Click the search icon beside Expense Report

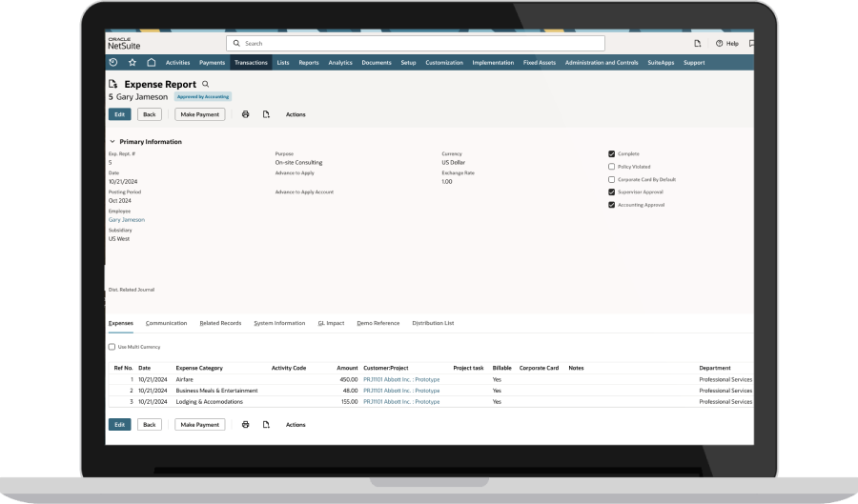(205, 84)
